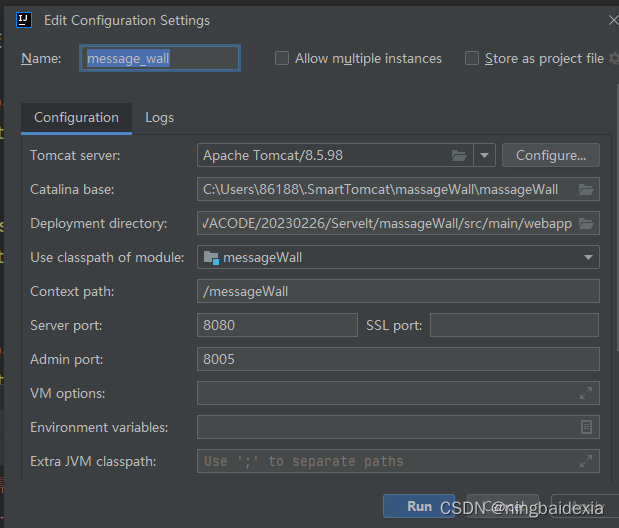
Task: Enable Allow multiple instances checkbox
Action: [282, 58]
